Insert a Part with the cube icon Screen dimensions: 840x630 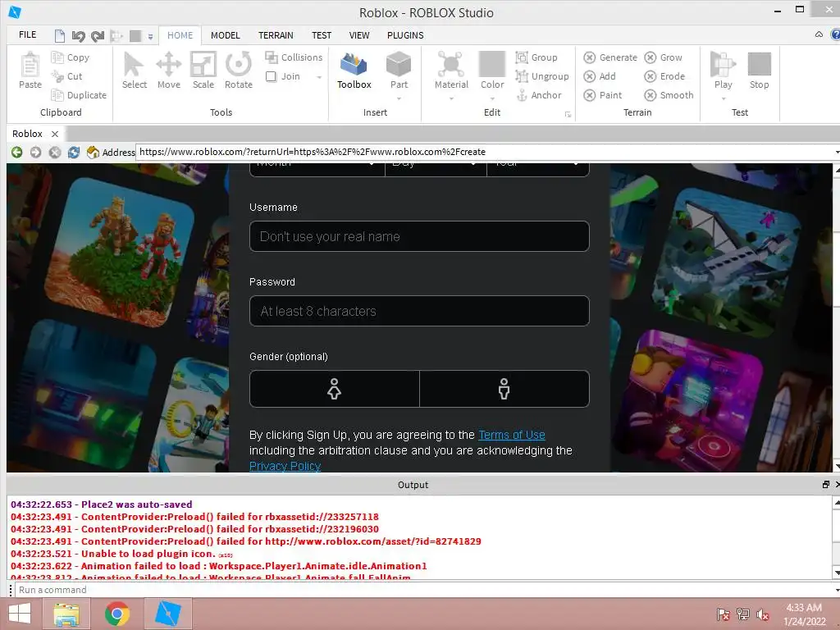pos(399,64)
